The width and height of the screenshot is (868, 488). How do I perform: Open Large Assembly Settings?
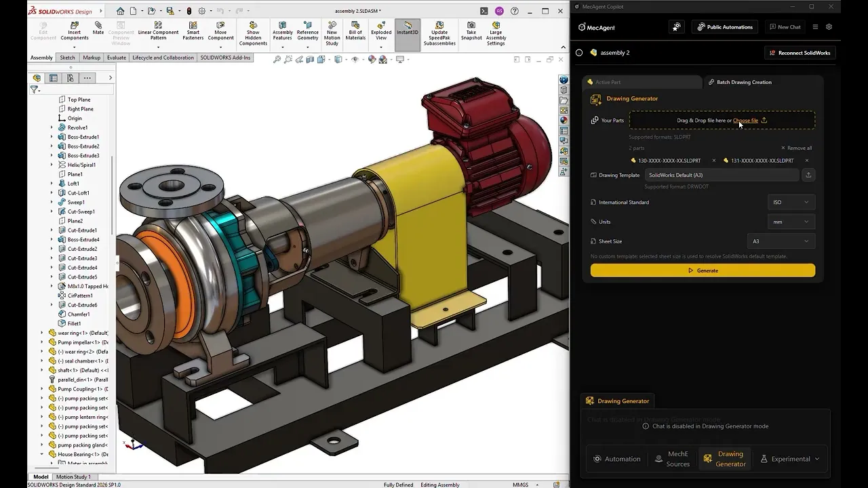pyautogui.click(x=496, y=34)
